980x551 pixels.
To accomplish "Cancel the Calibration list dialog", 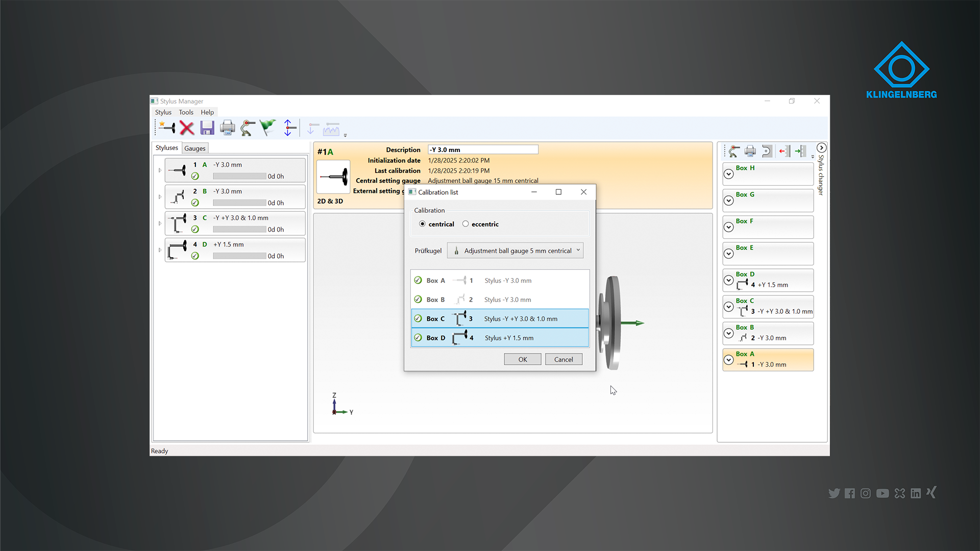I will pyautogui.click(x=563, y=359).
